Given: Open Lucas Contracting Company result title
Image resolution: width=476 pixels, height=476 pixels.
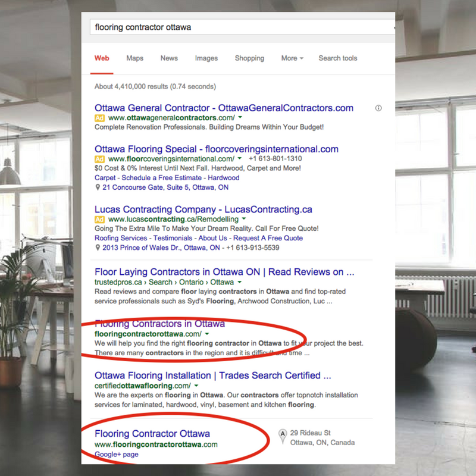Looking at the screenshot, I should (x=203, y=209).
